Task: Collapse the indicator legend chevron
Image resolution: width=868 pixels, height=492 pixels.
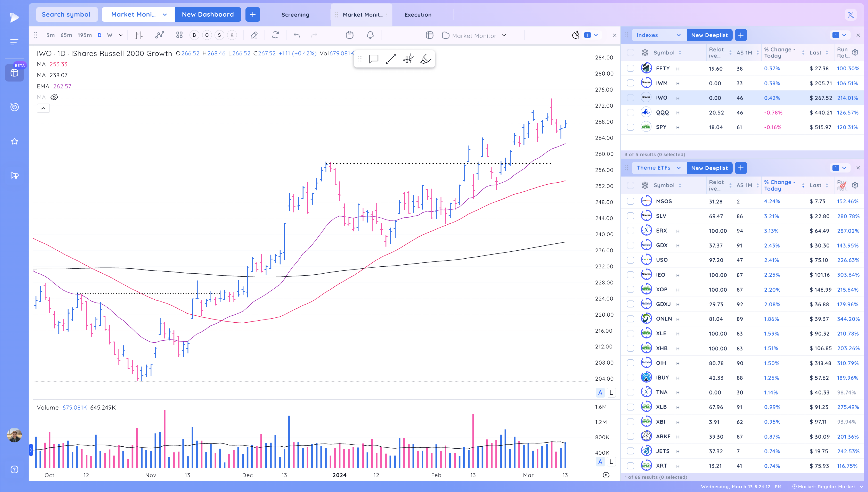Action: pyautogui.click(x=43, y=109)
